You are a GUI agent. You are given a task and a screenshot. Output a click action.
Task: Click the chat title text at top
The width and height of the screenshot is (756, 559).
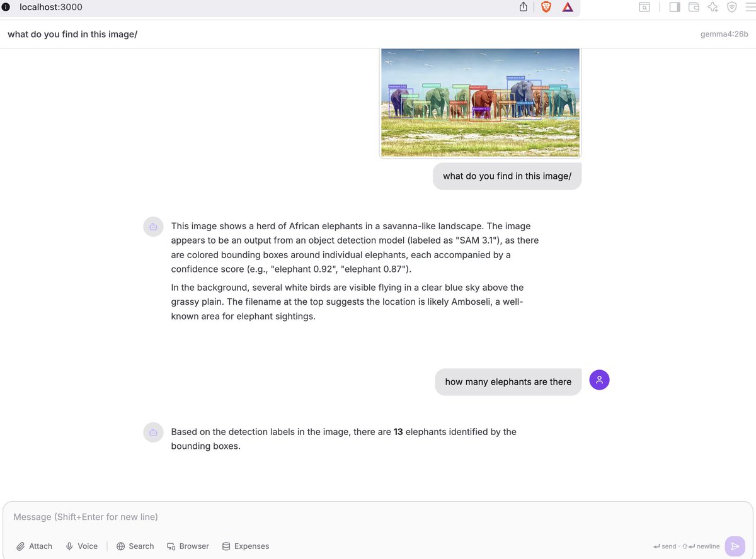(x=72, y=34)
